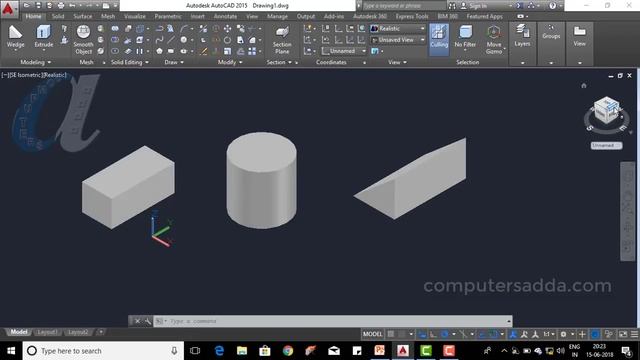
Task: Switch to the Surface ribbon tab
Action: coord(83,16)
